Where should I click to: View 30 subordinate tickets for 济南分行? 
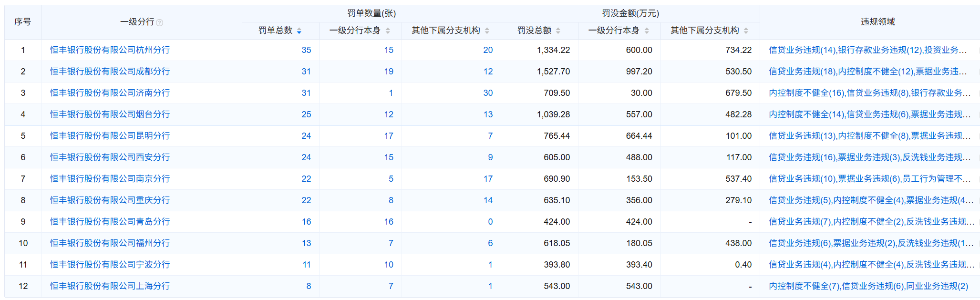tap(488, 93)
